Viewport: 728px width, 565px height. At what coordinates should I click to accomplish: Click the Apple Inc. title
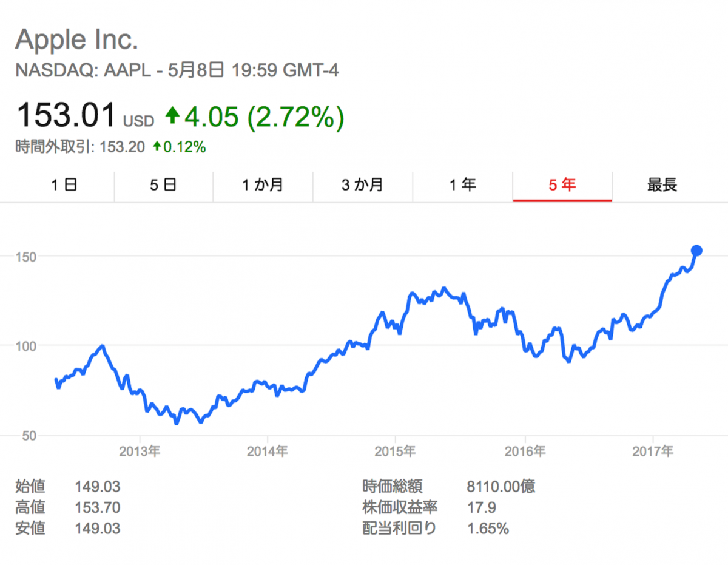77,40
